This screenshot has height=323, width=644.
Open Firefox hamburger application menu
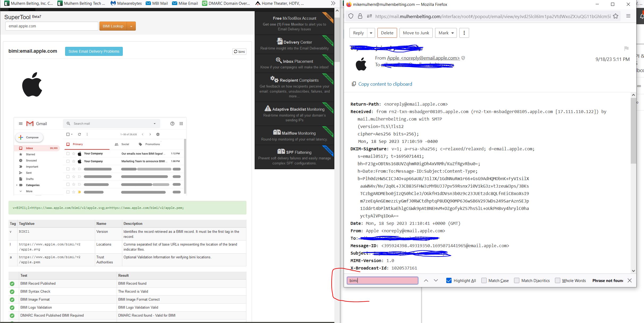point(628,16)
